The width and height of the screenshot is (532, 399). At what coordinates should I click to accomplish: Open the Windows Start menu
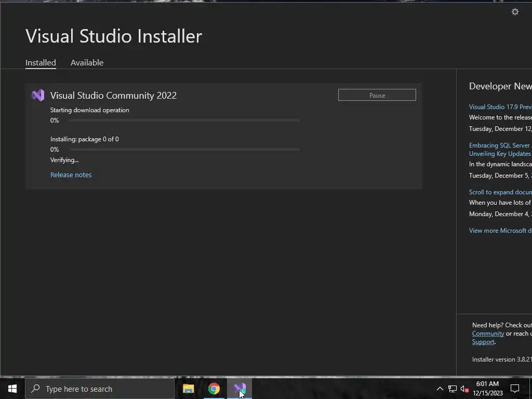pos(12,389)
